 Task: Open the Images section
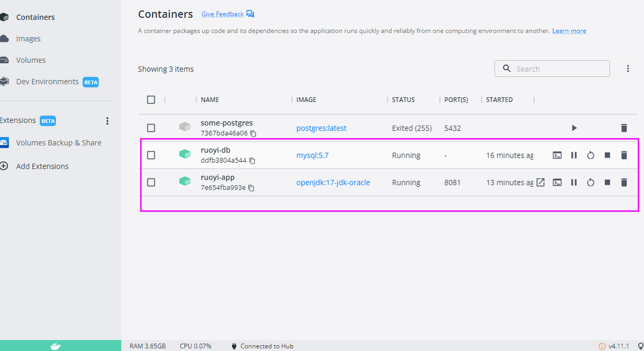[28, 39]
